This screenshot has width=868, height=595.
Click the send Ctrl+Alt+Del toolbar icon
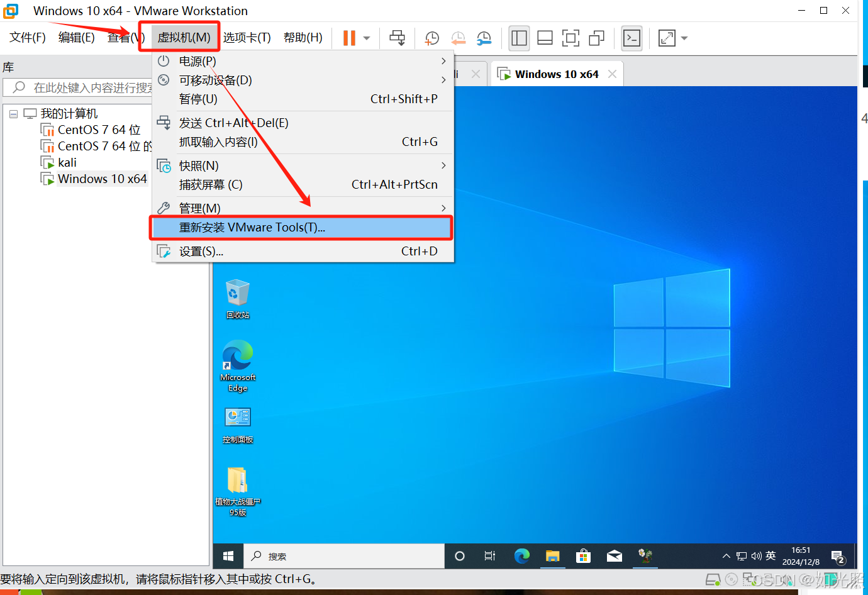[x=398, y=38]
